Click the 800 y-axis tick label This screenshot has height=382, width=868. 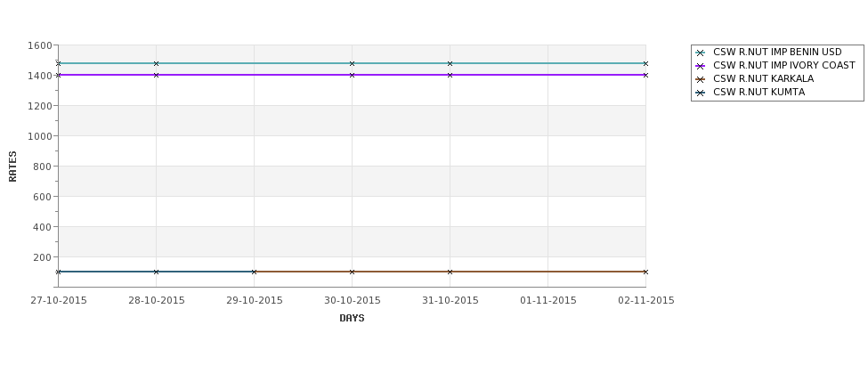[42, 167]
